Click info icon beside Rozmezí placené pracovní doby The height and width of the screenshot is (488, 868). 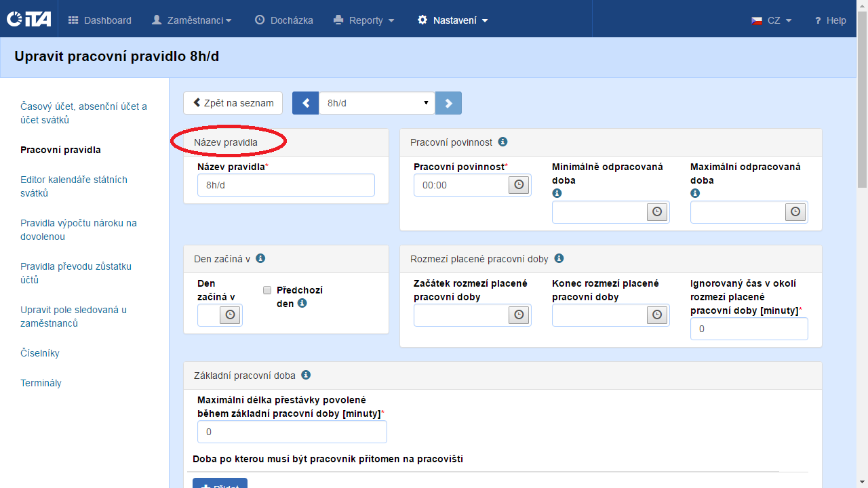(559, 258)
